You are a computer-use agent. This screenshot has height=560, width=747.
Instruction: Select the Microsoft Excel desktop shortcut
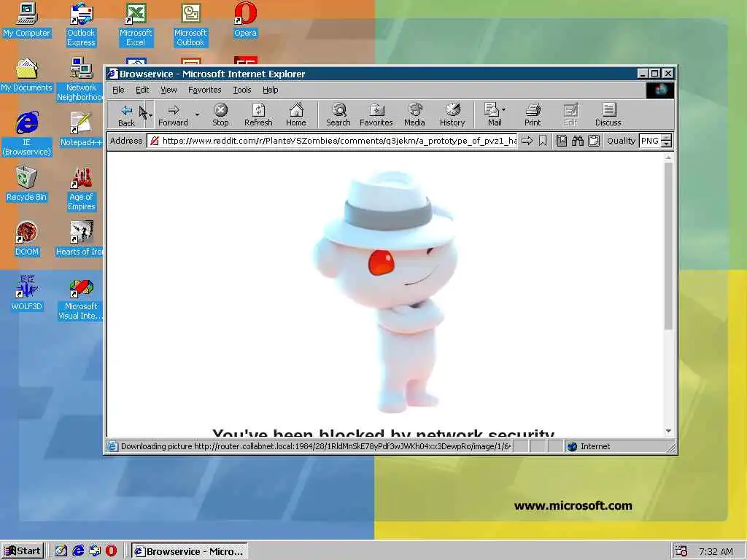[136, 25]
